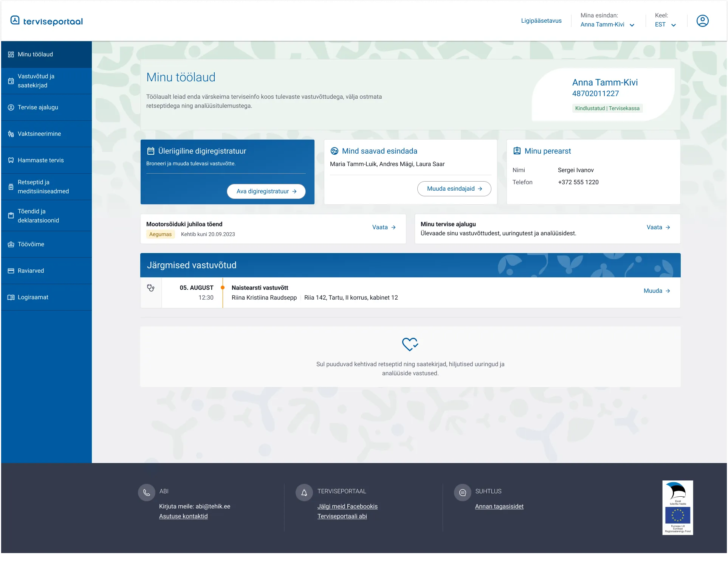Open Raviarved menu item

46,271
